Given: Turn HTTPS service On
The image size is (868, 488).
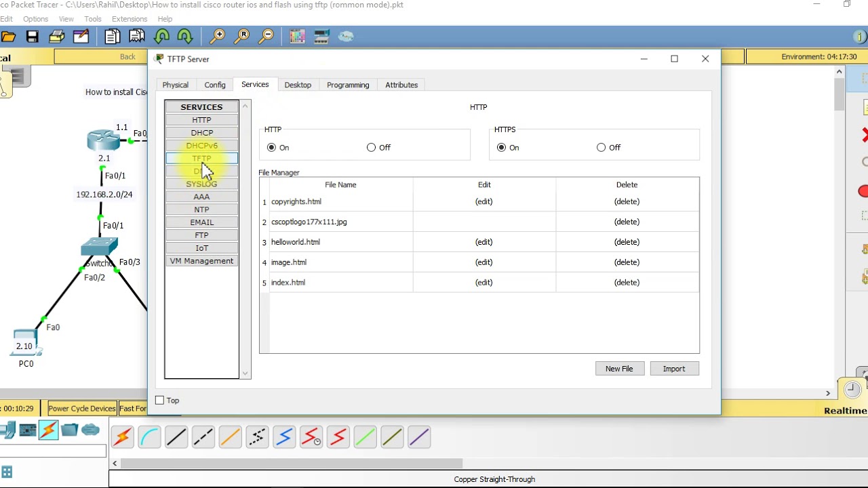Looking at the screenshot, I should [502, 147].
